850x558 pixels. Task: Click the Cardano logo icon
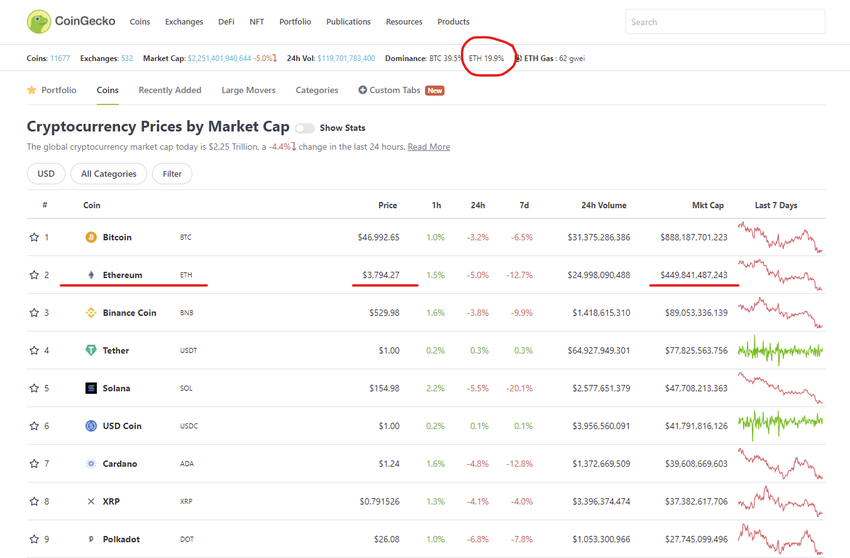tap(91, 464)
